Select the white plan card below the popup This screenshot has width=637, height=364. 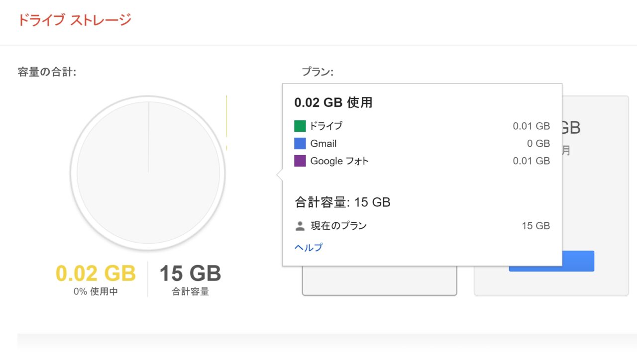click(x=379, y=281)
